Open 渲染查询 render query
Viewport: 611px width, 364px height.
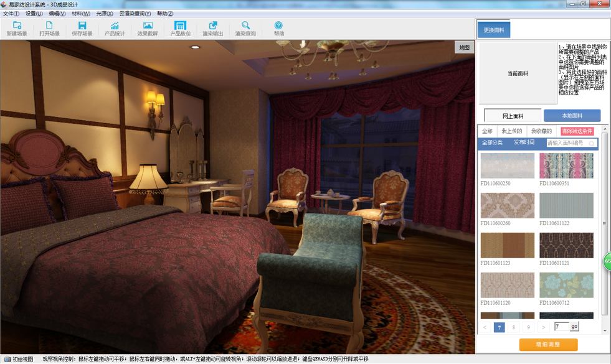pos(245,29)
